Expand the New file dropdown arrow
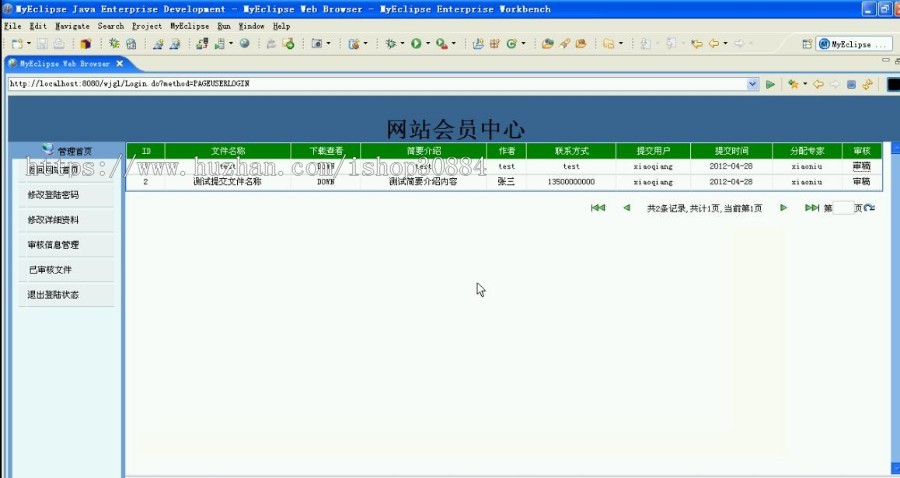The width and height of the screenshot is (900, 478). coord(29,44)
